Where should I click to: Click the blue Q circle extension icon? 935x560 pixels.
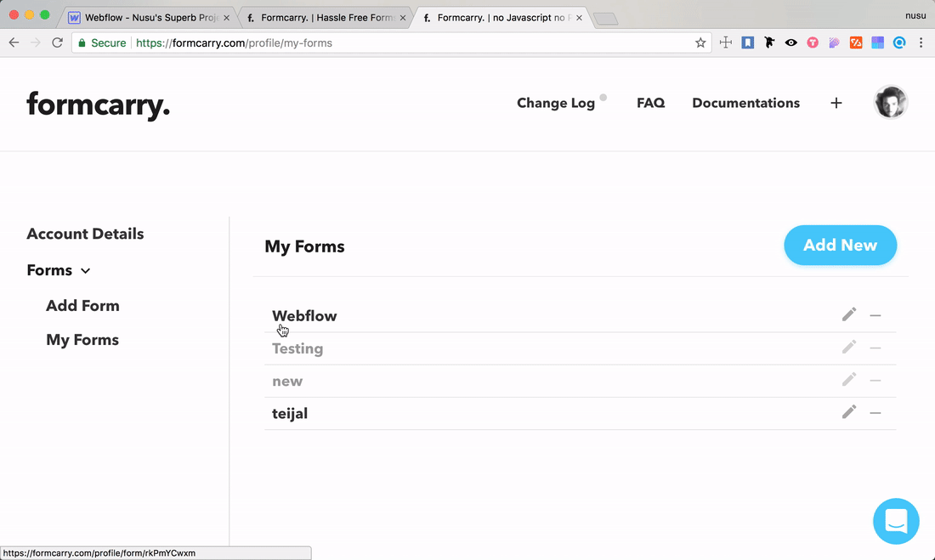(899, 42)
